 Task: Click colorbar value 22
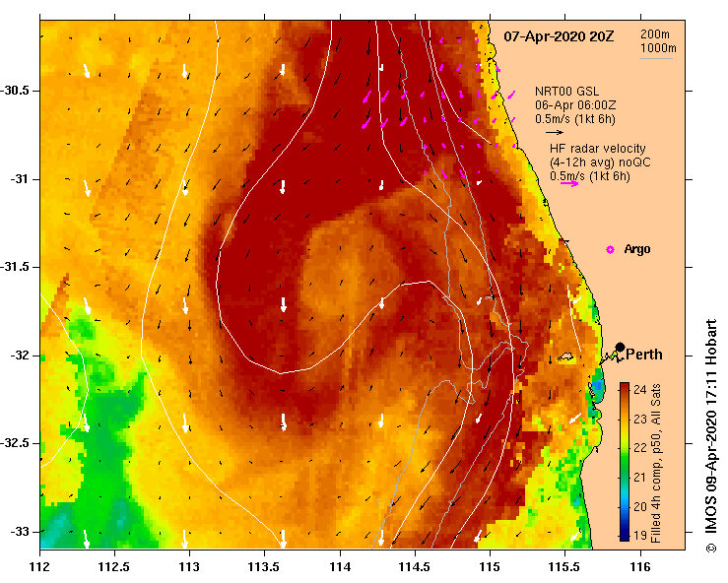tap(639, 448)
